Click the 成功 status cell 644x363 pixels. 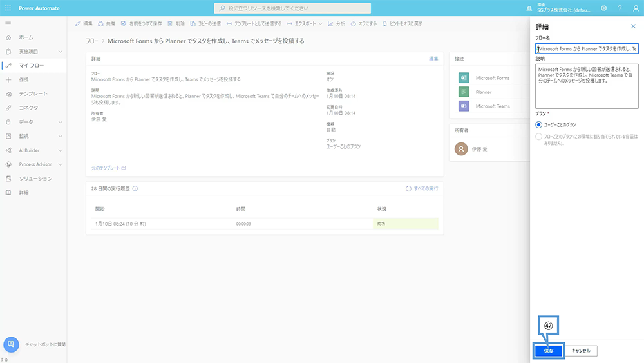pyautogui.click(x=405, y=224)
